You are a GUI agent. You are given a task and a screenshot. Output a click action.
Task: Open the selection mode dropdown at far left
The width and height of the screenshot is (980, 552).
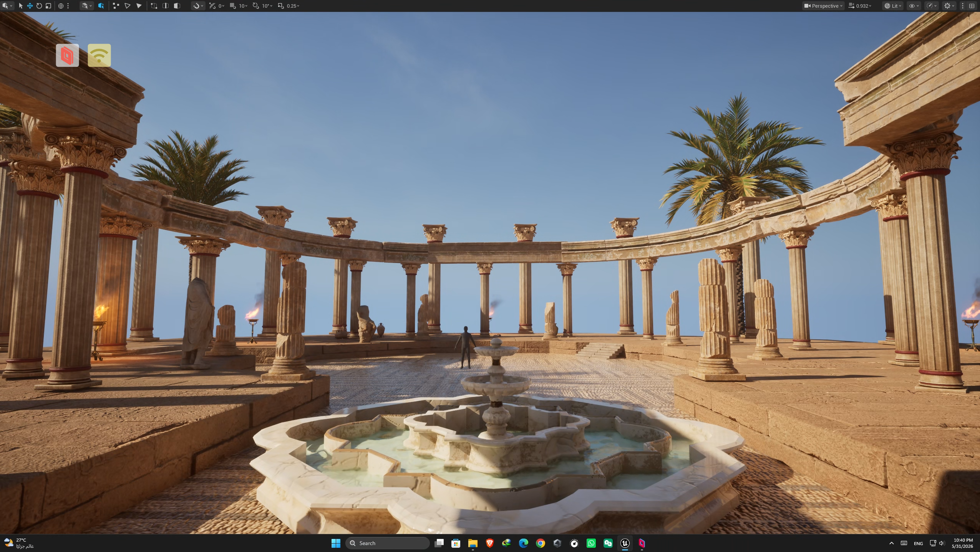point(7,6)
